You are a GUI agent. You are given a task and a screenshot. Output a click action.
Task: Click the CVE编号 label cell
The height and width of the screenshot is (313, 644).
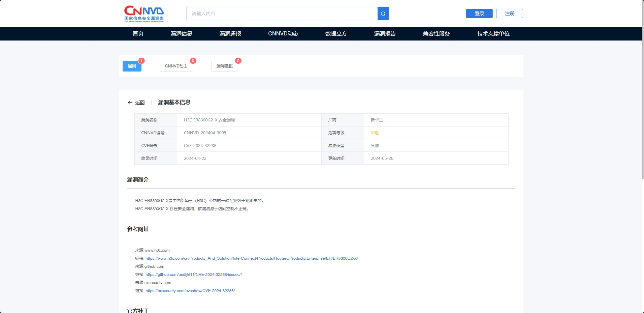pos(156,146)
